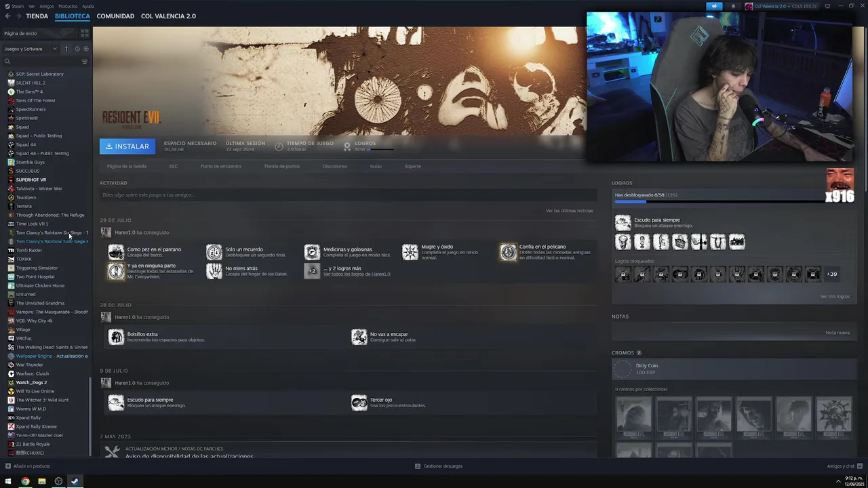
Task: Open Y ya en ninguna parte achievement icon
Action: (x=117, y=271)
